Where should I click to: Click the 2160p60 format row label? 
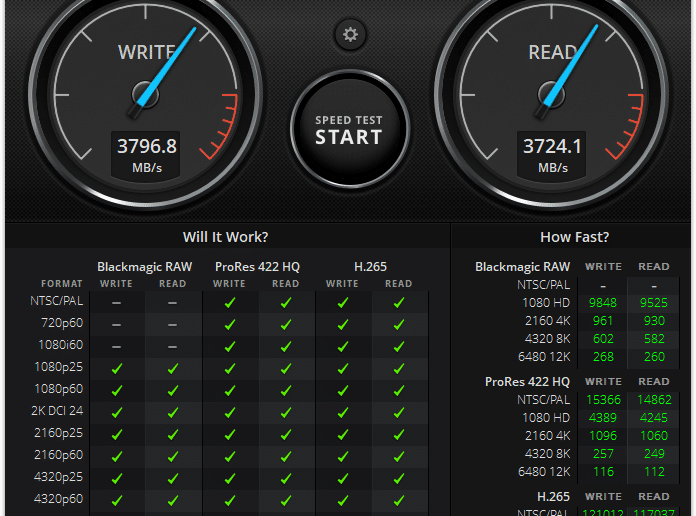[59, 455]
